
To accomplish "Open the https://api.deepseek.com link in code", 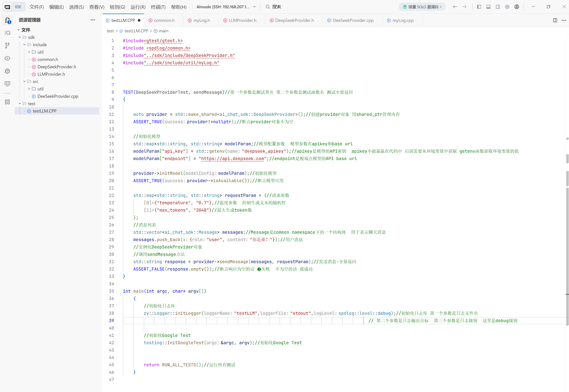I will 232,159.
